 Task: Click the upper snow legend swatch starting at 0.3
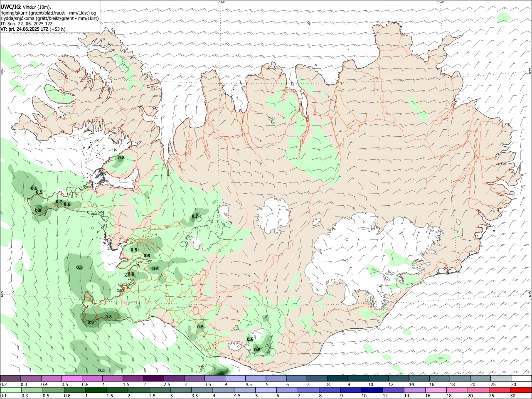(31, 379)
